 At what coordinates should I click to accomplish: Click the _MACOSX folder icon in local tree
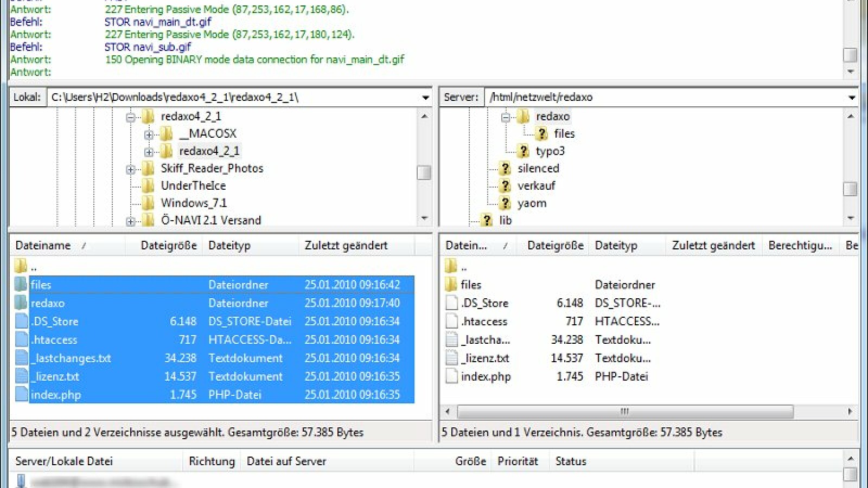click(166, 133)
